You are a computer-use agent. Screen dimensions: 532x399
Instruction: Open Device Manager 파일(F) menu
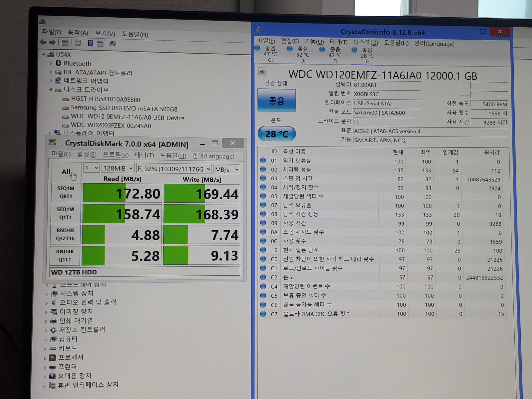point(52,32)
